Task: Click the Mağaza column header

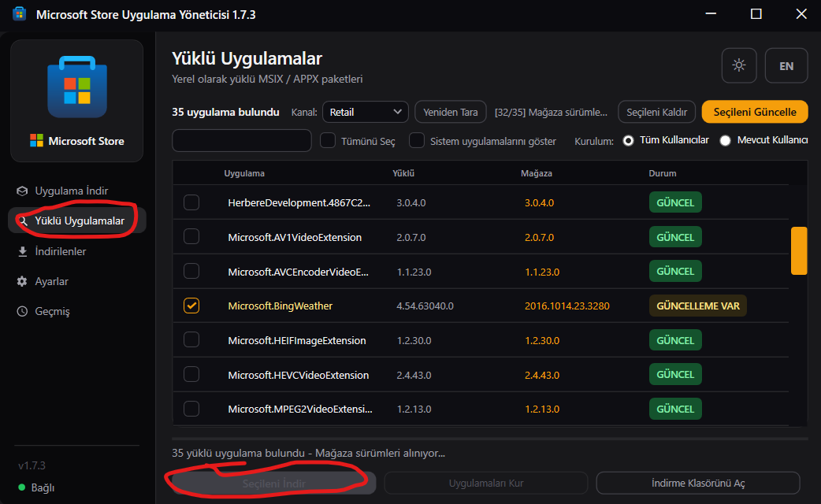Action: tap(537, 173)
